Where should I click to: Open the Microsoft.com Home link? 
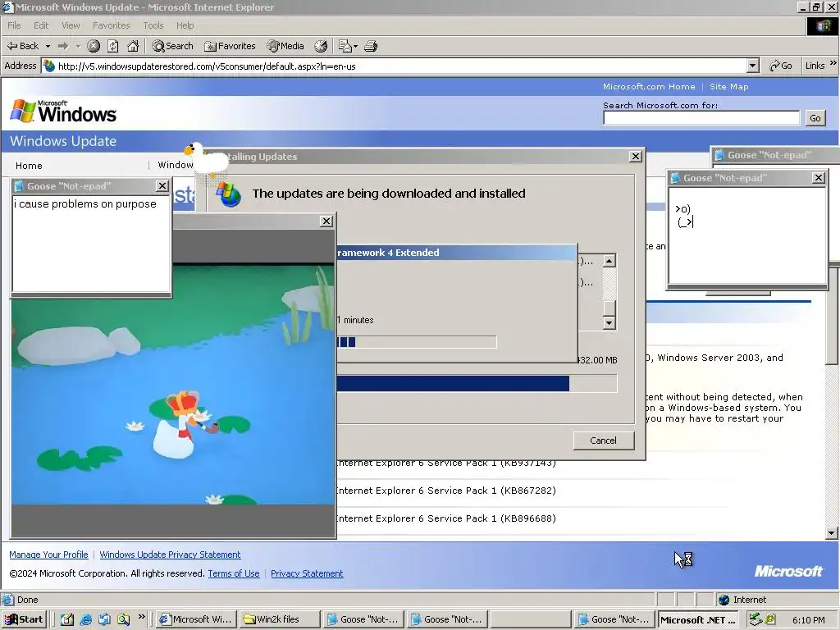649,86
